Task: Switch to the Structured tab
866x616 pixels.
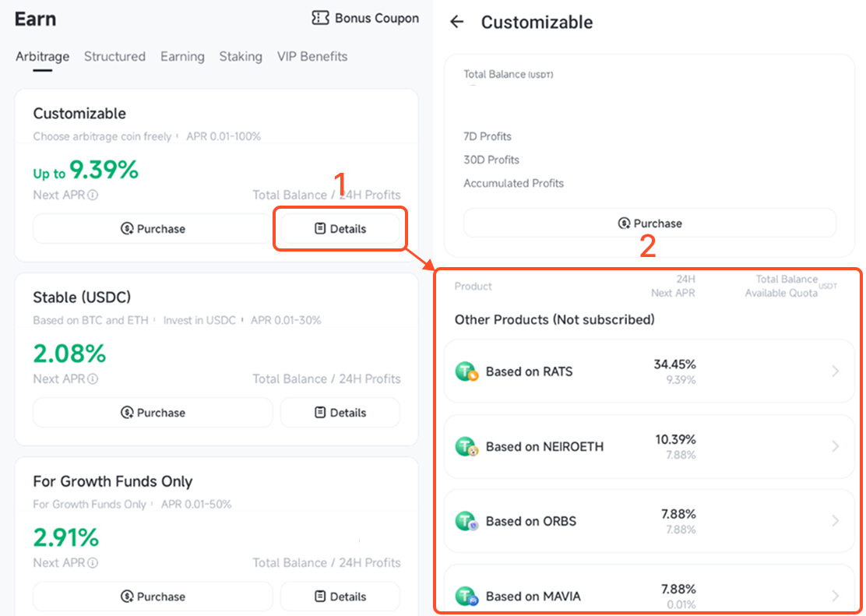Action: pos(115,56)
